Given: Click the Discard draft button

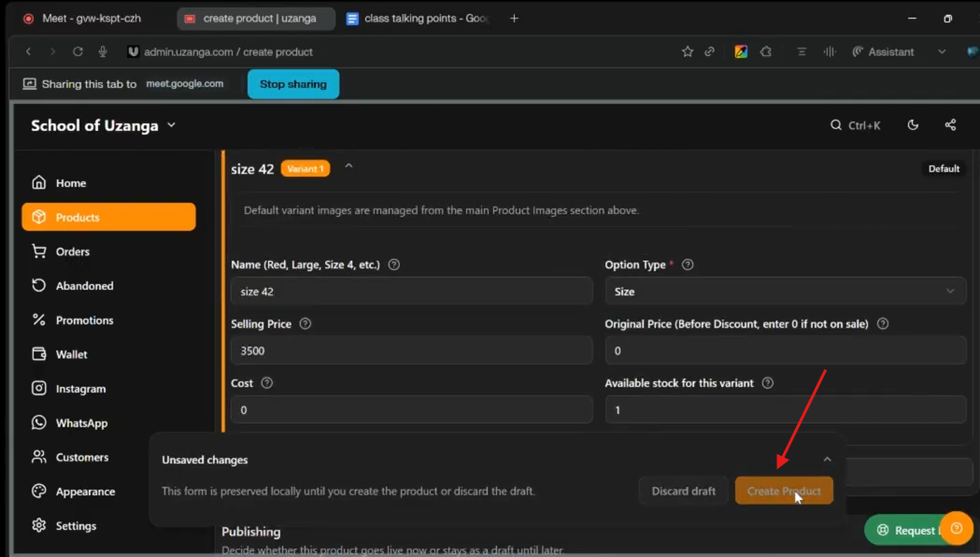Looking at the screenshot, I should (684, 492).
